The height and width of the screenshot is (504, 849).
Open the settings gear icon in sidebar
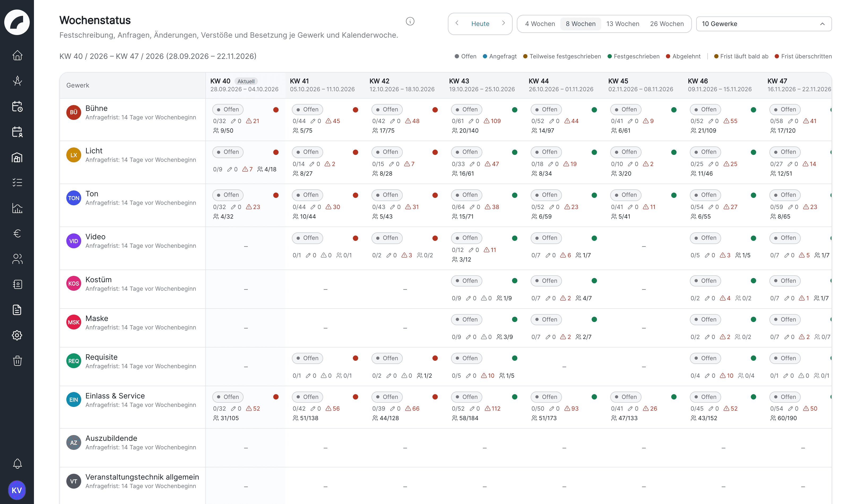tap(17, 335)
